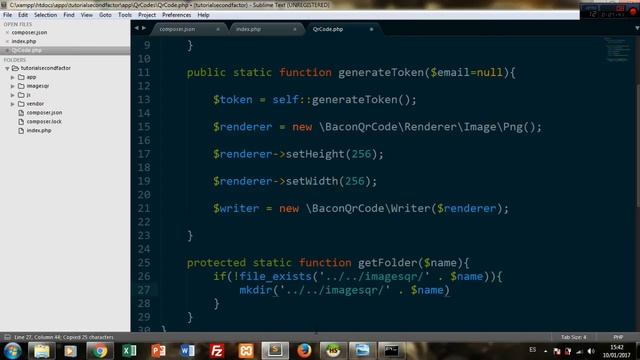Click the minimap code overview

(x=618, y=49)
